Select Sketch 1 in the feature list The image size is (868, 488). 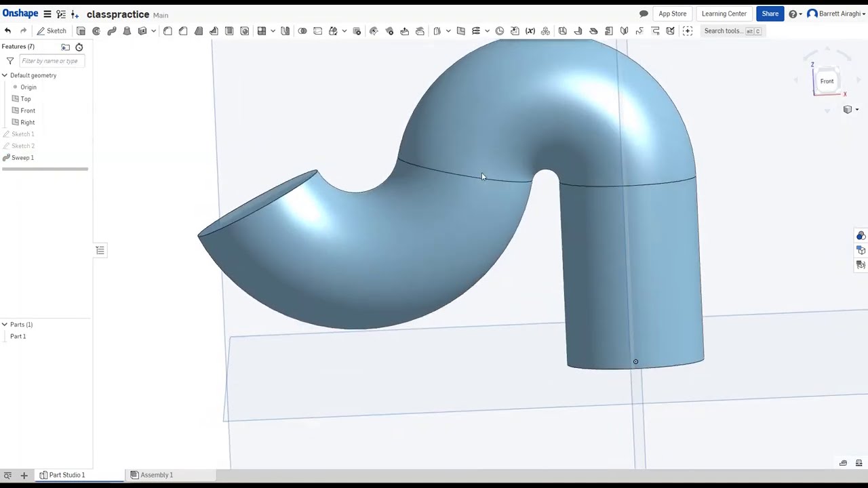tap(22, 134)
